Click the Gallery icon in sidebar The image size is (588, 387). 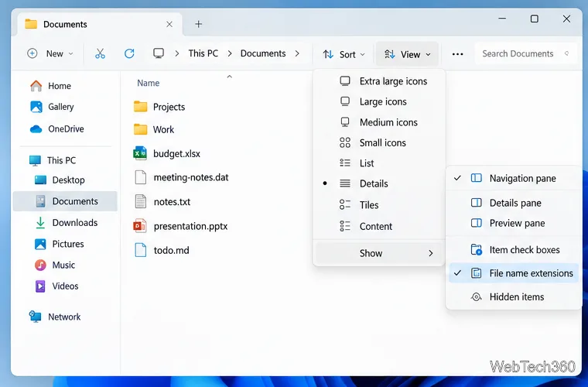click(x=36, y=107)
